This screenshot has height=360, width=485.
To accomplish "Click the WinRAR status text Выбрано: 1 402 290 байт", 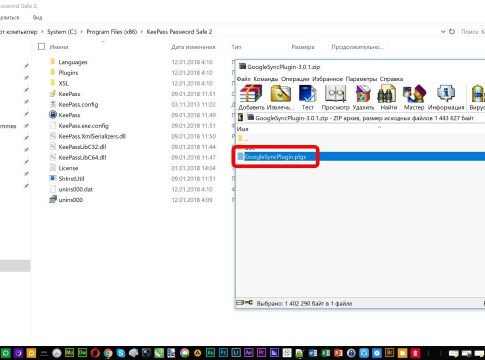I will point(304,303).
